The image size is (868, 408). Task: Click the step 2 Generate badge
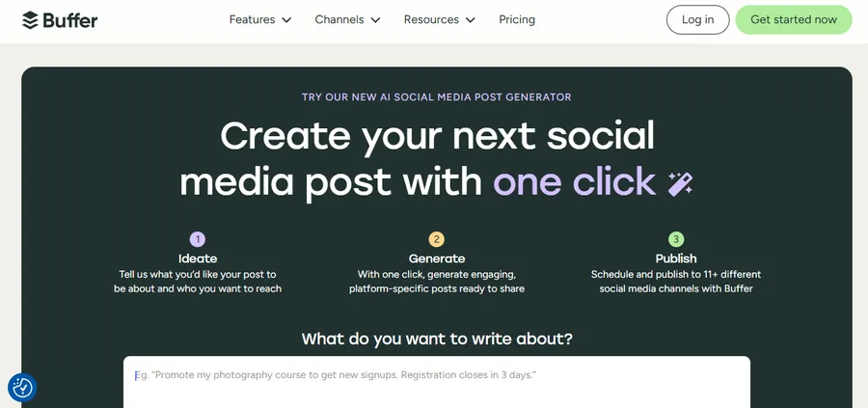tap(437, 239)
